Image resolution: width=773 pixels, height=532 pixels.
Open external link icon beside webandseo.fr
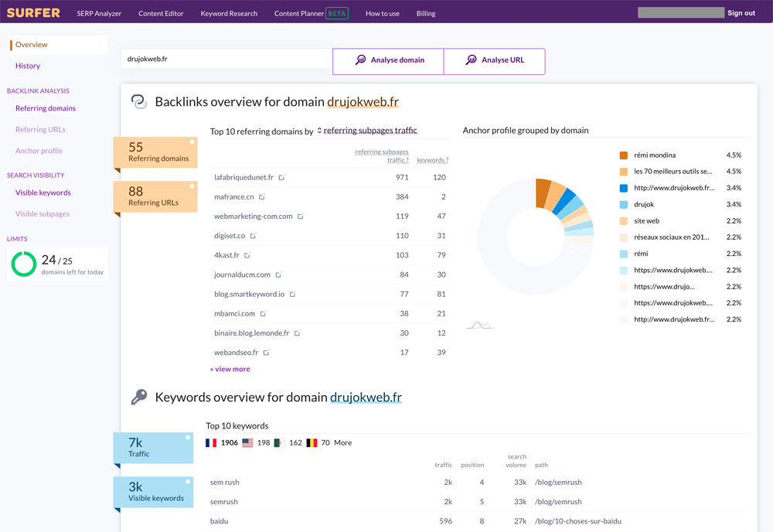pyautogui.click(x=266, y=353)
